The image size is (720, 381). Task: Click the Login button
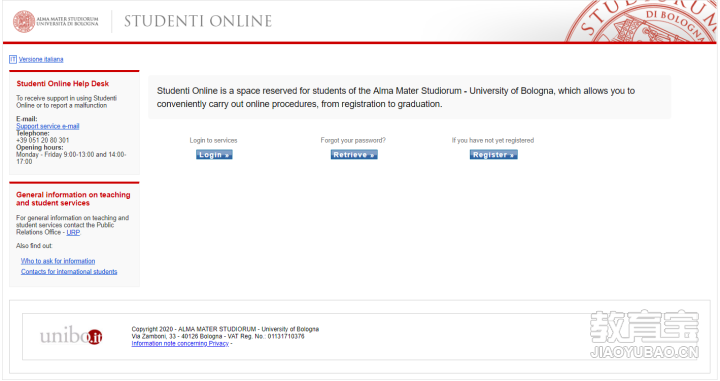pos(214,155)
